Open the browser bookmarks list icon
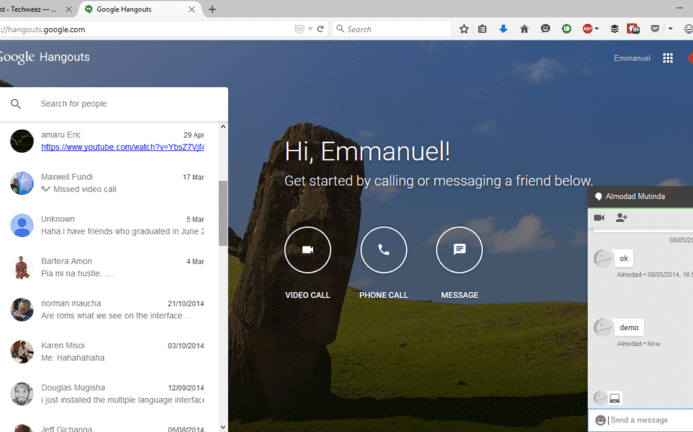Screen dimensions: 693x432 [482, 29]
